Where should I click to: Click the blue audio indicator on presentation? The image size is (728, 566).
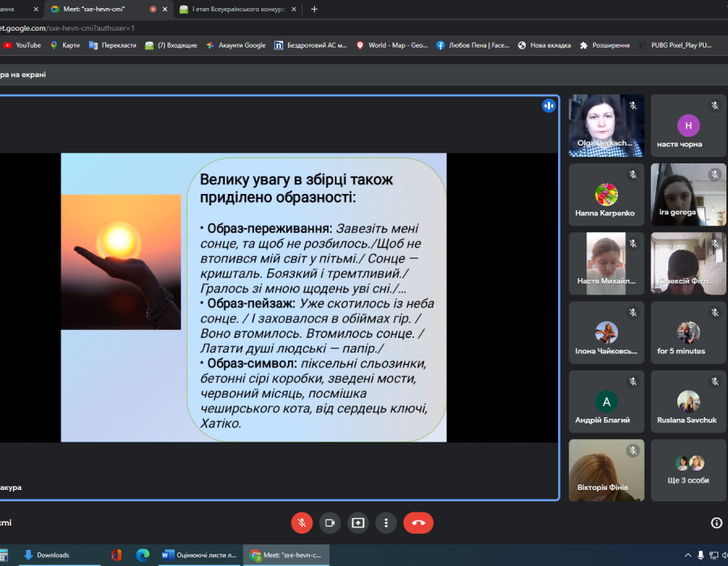(548, 106)
